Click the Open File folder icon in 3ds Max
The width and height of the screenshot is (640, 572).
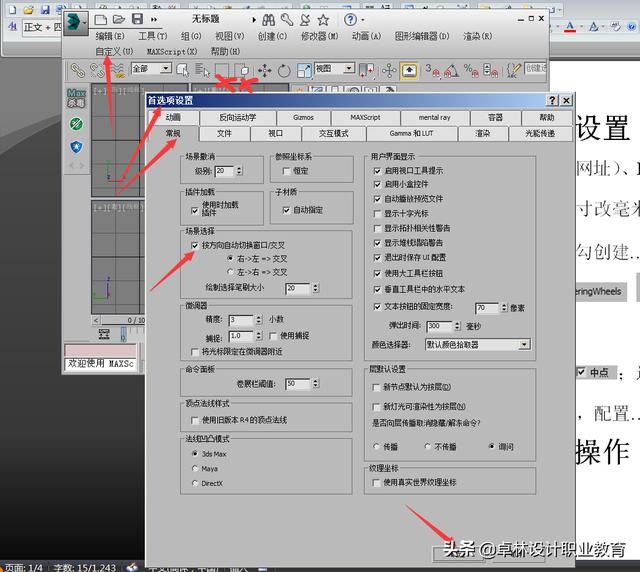coord(119,19)
